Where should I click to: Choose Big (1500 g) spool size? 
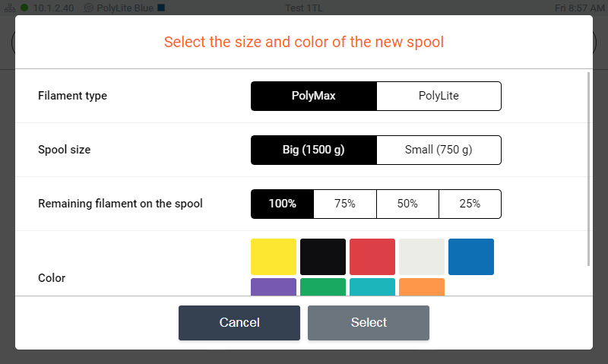314,150
